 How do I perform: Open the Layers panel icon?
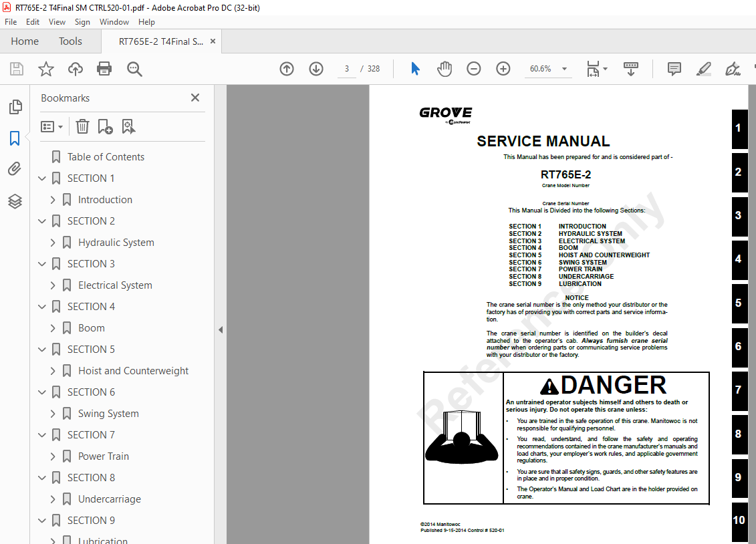[x=15, y=201]
